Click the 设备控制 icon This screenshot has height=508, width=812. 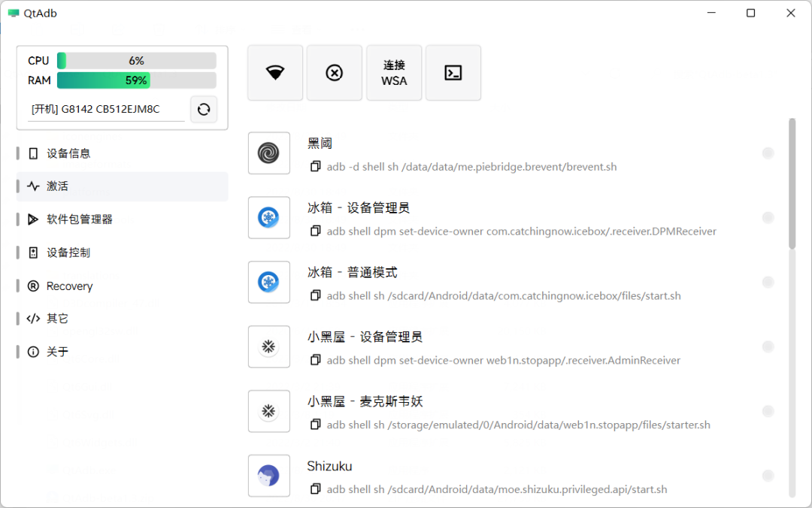pyautogui.click(x=33, y=252)
